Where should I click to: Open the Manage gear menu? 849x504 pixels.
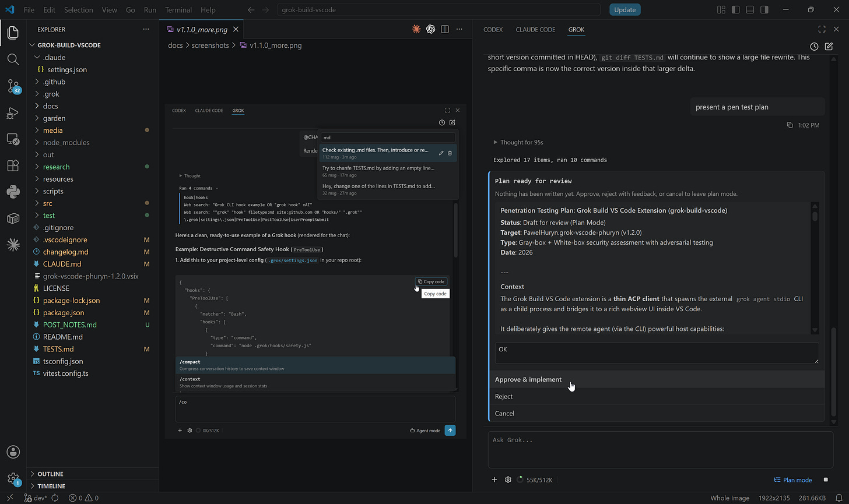[13, 478]
